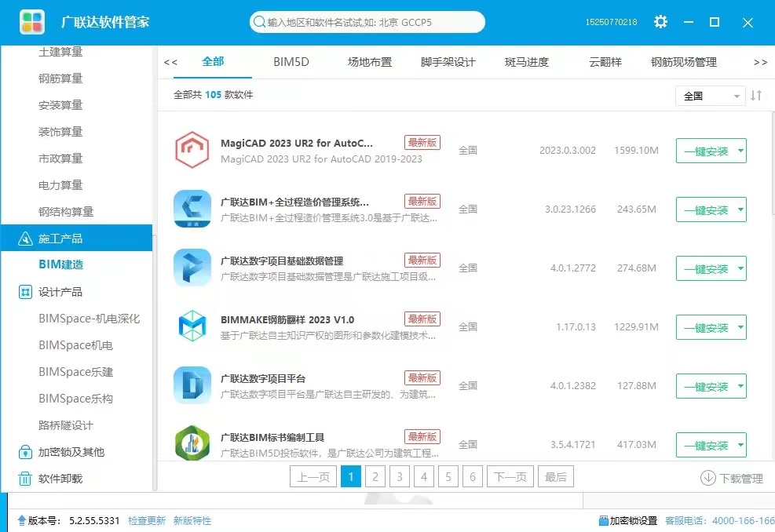The image size is (775, 532).
Task: Select 安装算量 in the sidebar
Action: 60,104
